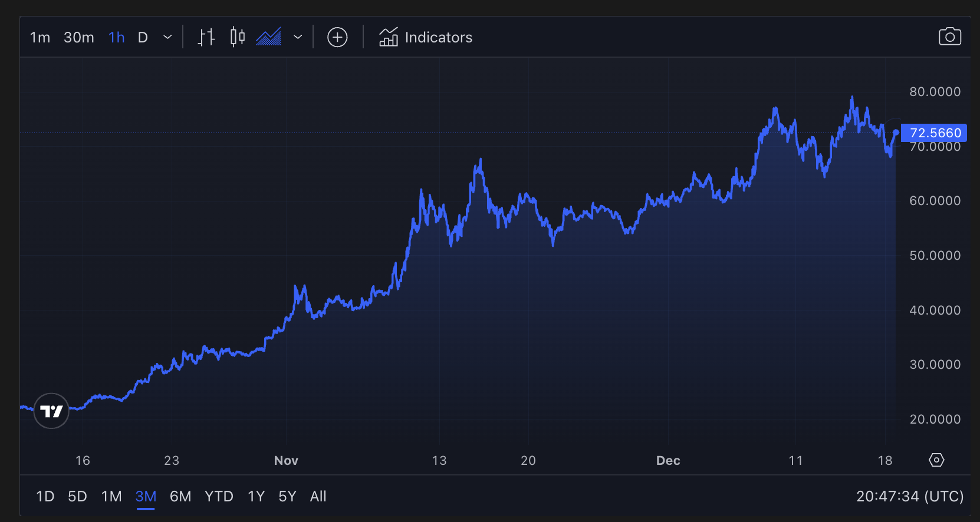
Task: Select the 6M date range
Action: click(x=180, y=497)
